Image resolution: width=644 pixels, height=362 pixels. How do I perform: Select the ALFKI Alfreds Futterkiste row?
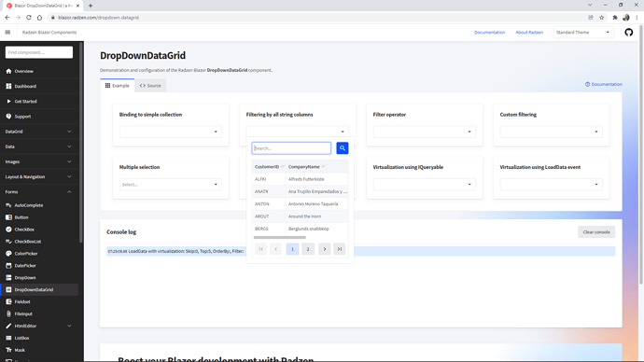301,179
